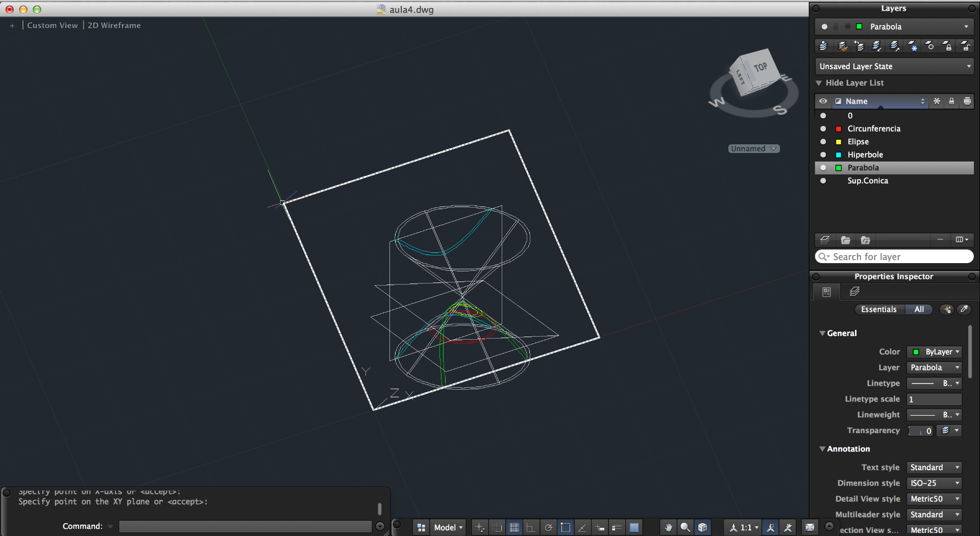
Task: Click the eyedropper Match Properties icon
Action: 964,310
